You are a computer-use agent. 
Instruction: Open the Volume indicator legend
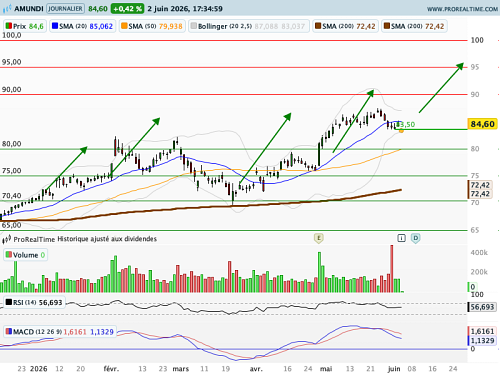25,255
